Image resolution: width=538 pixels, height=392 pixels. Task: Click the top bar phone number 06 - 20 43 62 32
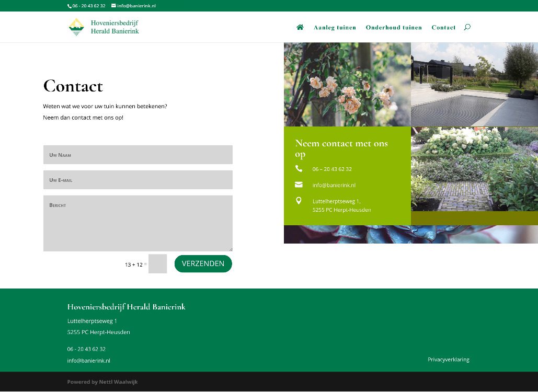click(x=89, y=6)
